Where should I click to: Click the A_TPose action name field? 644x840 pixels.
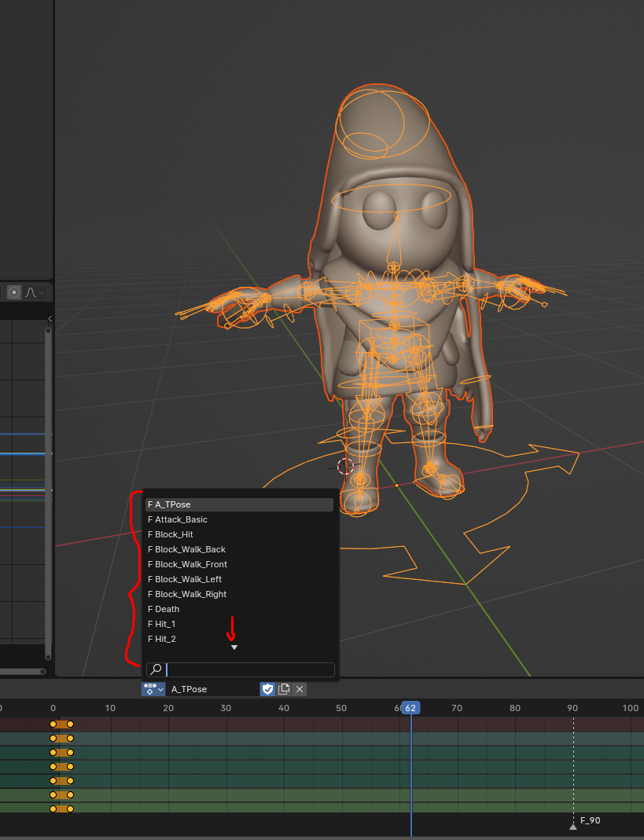(x=213, y=689)
